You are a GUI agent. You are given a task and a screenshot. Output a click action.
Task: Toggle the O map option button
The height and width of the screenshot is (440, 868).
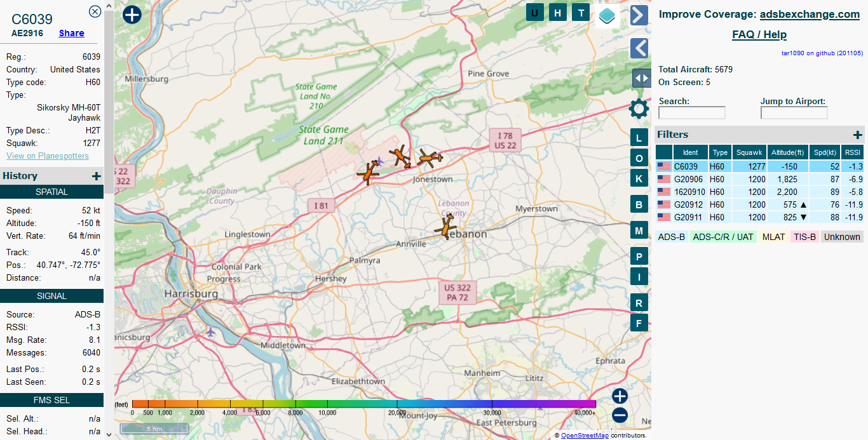[x=639, y=158]
